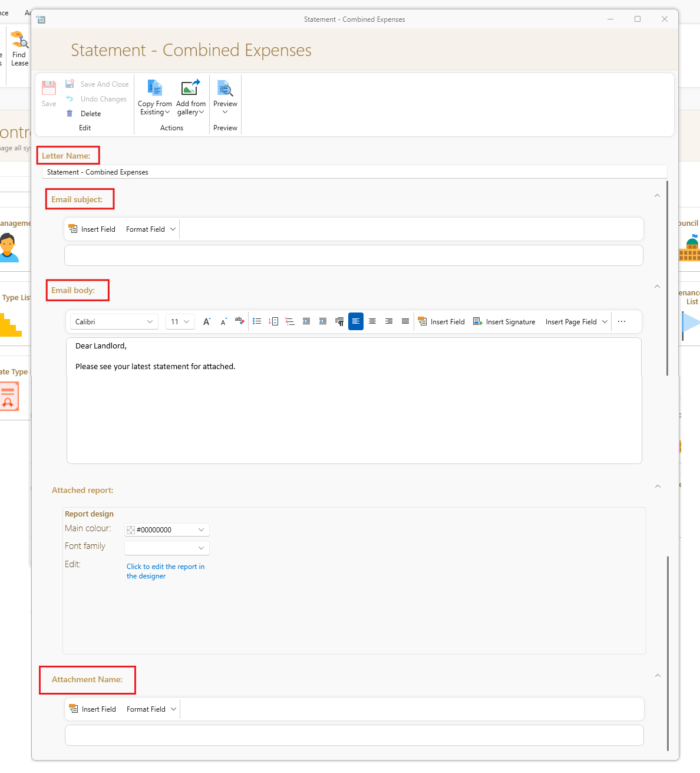Click the increase indent icon
The image size is (700, 773).
(x=323, y=321)
